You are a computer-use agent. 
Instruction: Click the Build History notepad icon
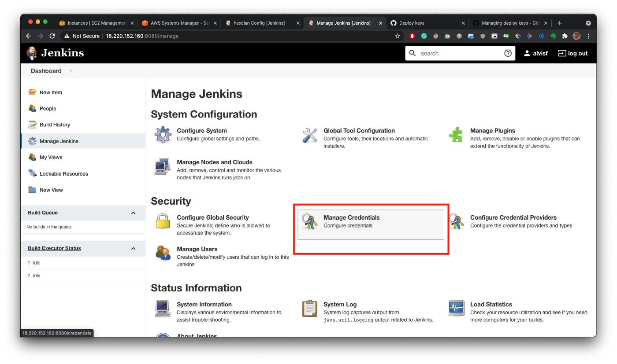point(32,125)
